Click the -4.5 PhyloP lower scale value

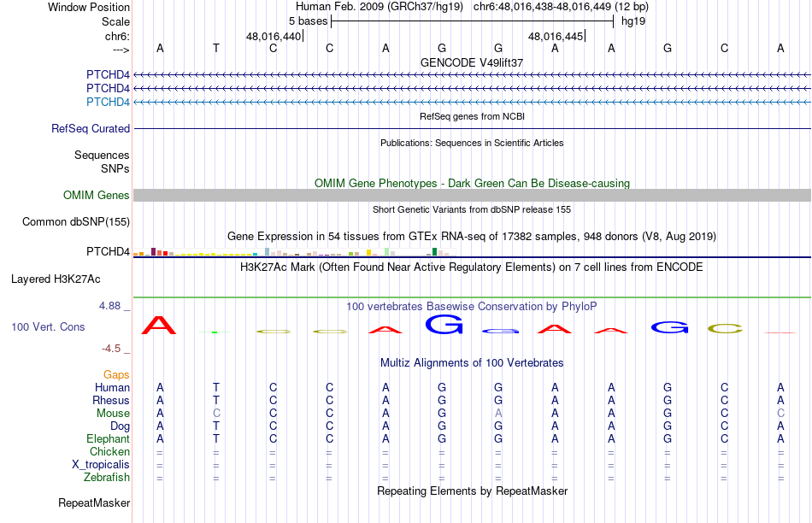click(x=111, y=349)
